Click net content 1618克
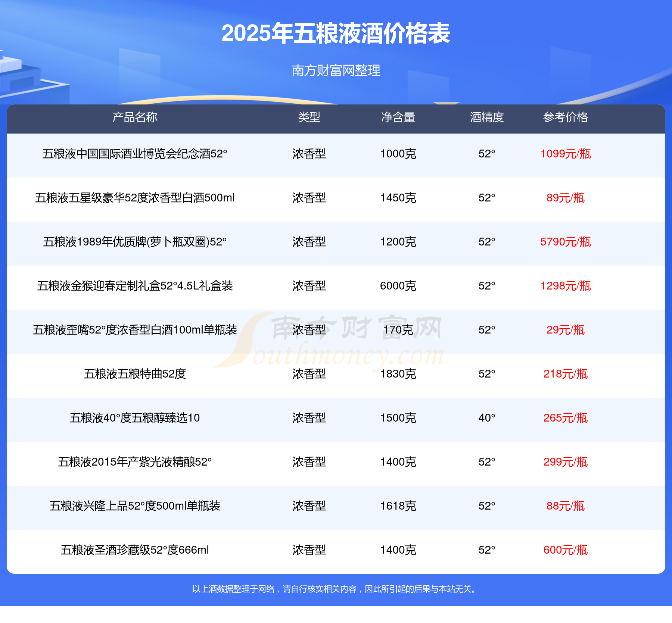The image size is (672, 623). 398,506
